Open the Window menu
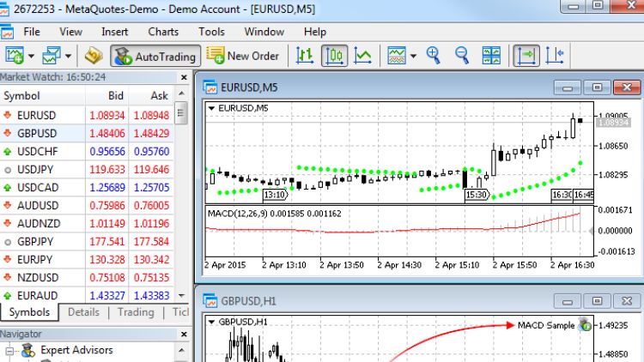The image size is (644, 362). (264, 32)
